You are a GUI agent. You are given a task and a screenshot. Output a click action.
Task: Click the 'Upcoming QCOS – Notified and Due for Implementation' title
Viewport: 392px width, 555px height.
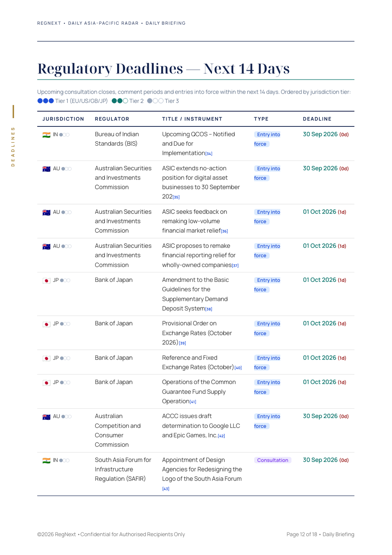199,144
